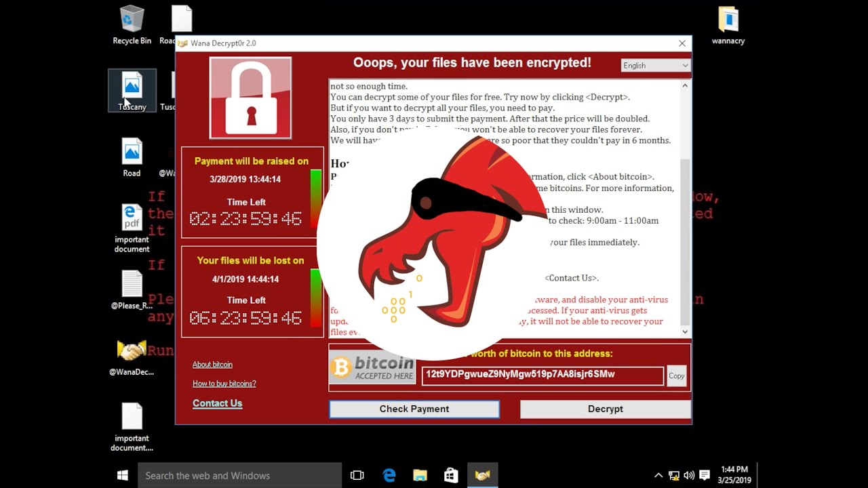This screenshot has width=868, height=488.
Task: Click the 3/28/2019 13:44:14 date
Action: pyautogui.click(x=245, y=180)
